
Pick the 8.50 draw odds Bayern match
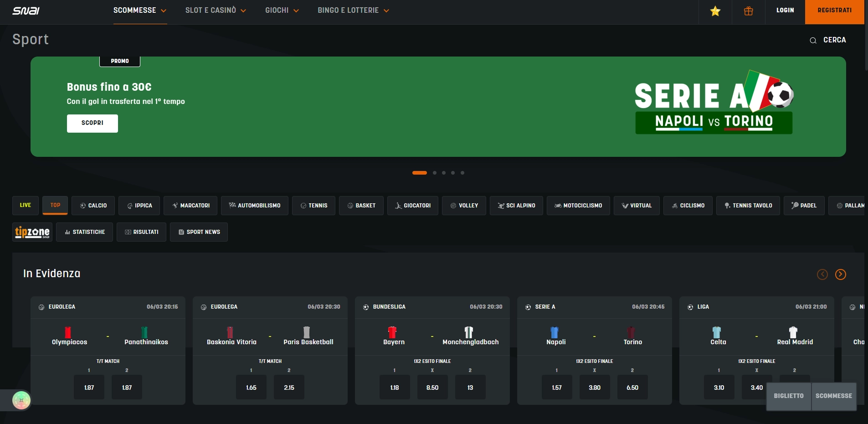pos(432,388)
